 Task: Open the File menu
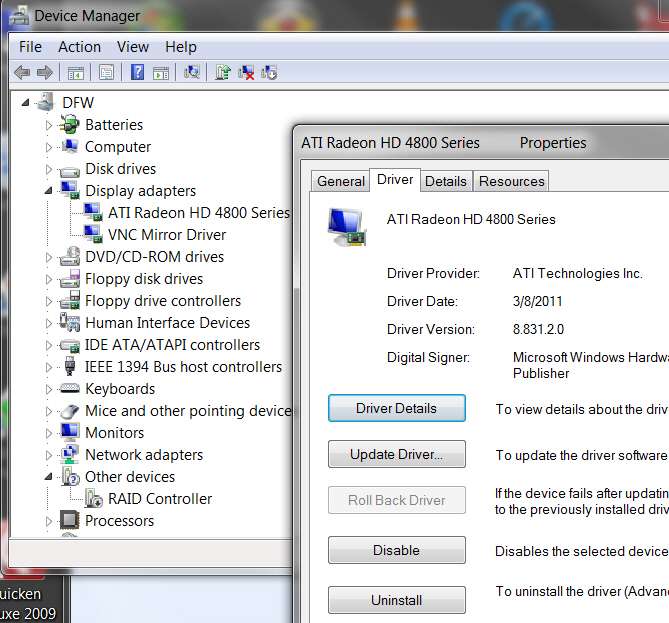tap(30, 47)
